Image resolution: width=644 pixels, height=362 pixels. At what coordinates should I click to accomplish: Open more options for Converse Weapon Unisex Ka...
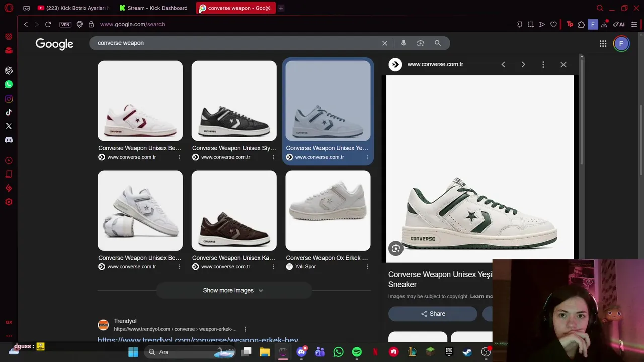(x=273, y=267)
